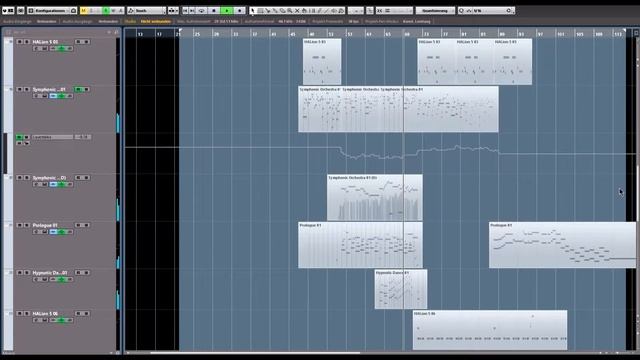Click the Stop transport button
The width and height of the screenshot is (640, 360).
coord(214,11)
